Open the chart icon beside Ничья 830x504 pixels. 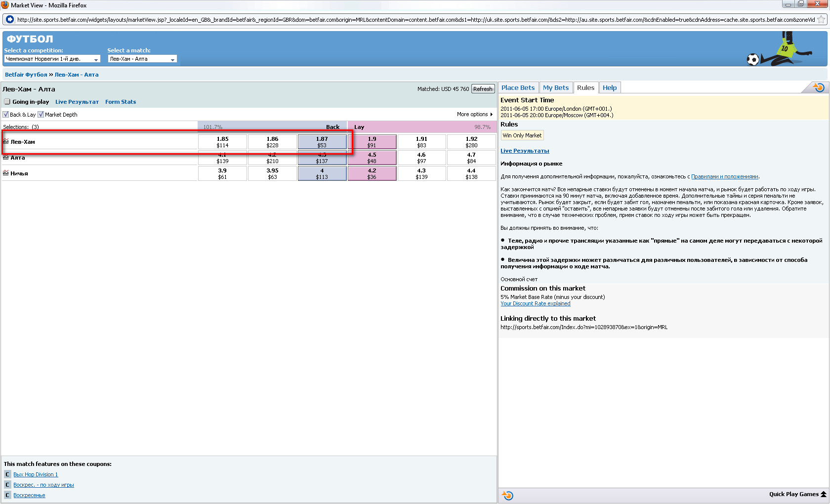pyautogui.click(x=6, y=173)
